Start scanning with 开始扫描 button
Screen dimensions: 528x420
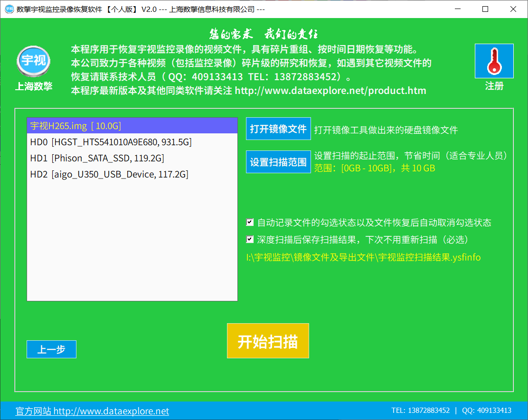coord(268,341)
